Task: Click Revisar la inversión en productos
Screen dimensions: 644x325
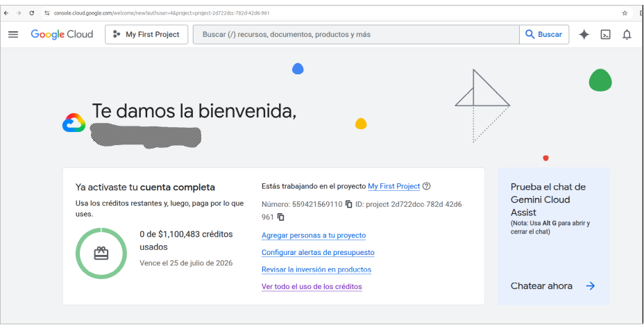Action: pos(316,269)
